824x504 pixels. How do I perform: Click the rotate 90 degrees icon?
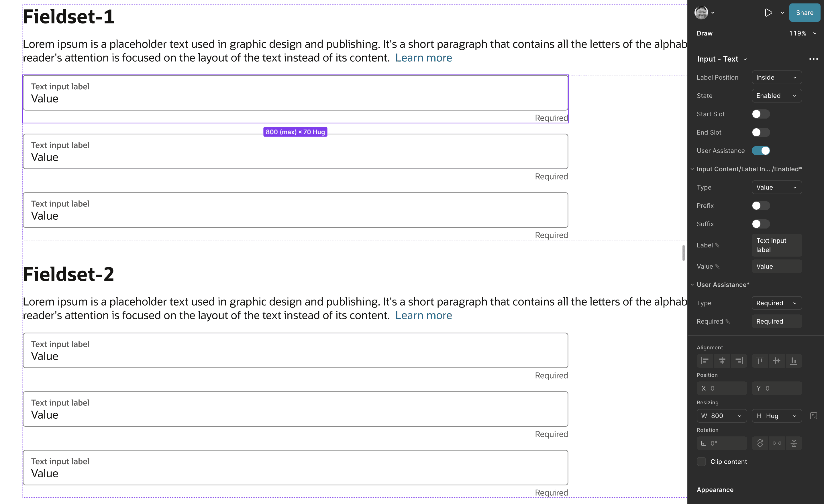pyautogui.click(x=760, y=443)
